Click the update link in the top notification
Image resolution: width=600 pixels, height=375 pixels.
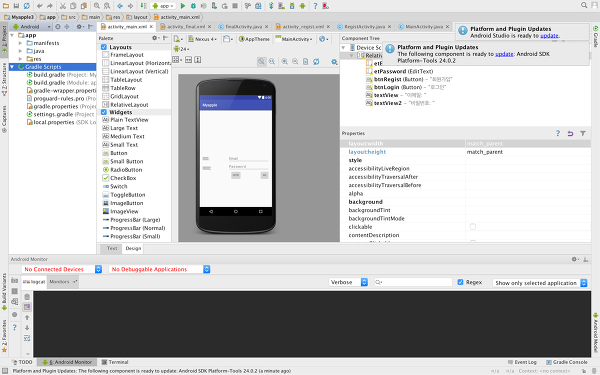coord(549,36)
